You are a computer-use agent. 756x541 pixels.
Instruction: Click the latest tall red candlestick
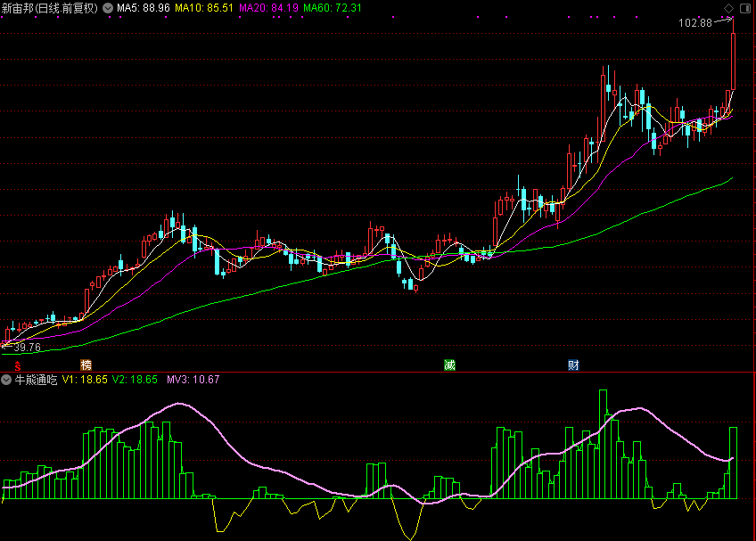(733, 61)
